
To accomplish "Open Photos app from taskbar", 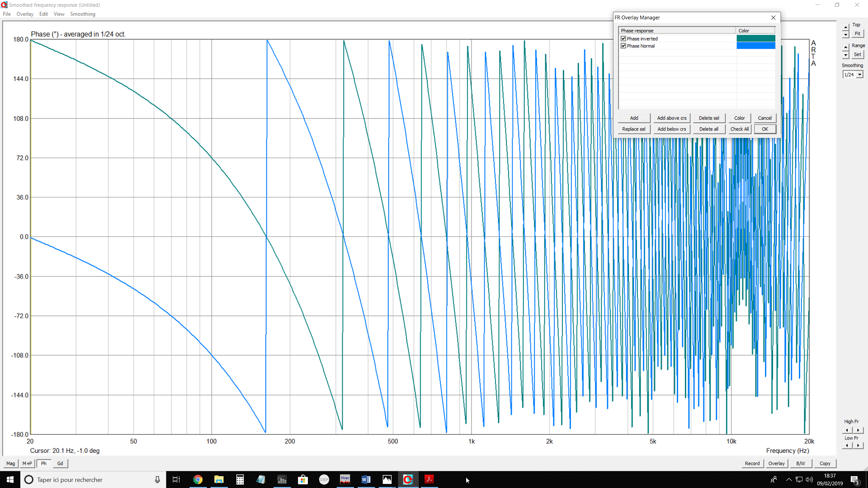I will point(387,479).
